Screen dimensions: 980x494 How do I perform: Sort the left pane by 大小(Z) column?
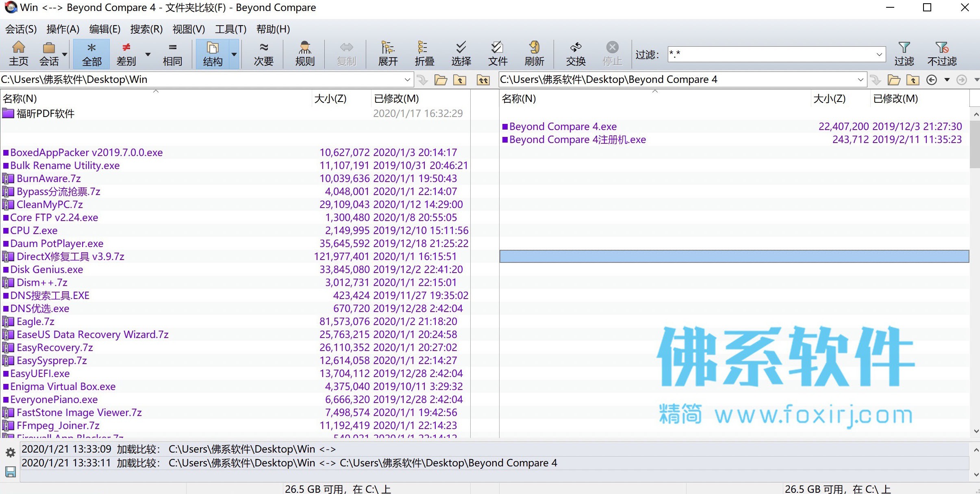[341, 99]
